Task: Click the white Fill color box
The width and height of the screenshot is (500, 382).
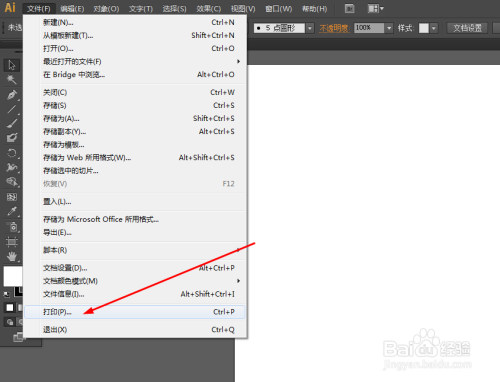Action: pyautogui.click(x=13, y=276)
